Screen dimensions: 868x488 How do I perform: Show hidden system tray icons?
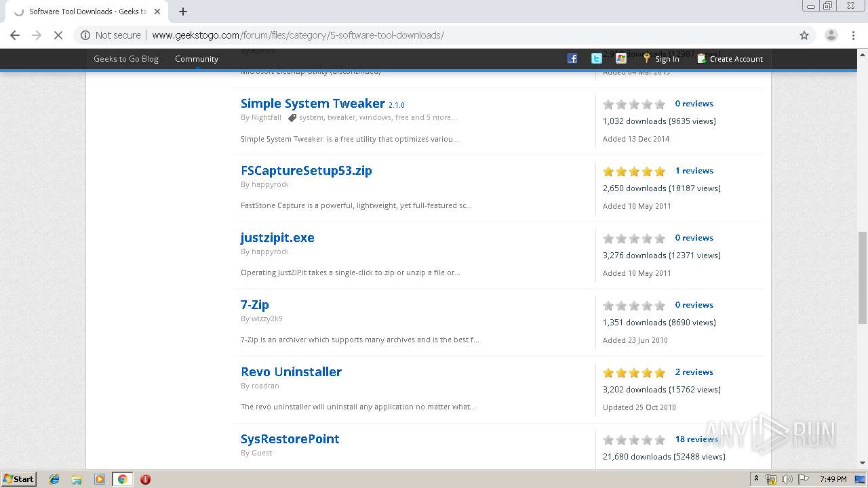click(x=756, y=479)
